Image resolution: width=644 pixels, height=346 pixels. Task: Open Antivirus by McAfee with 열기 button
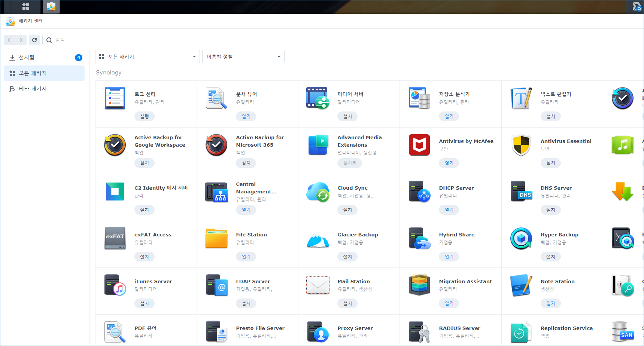pyautogui.click(x=449, y=163)
